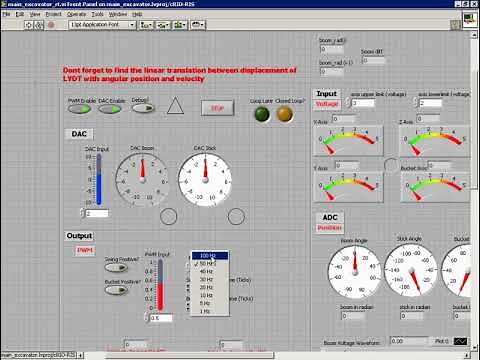Click the DAC section label
This screenshot has width=480, height=360.
(79, 134)
